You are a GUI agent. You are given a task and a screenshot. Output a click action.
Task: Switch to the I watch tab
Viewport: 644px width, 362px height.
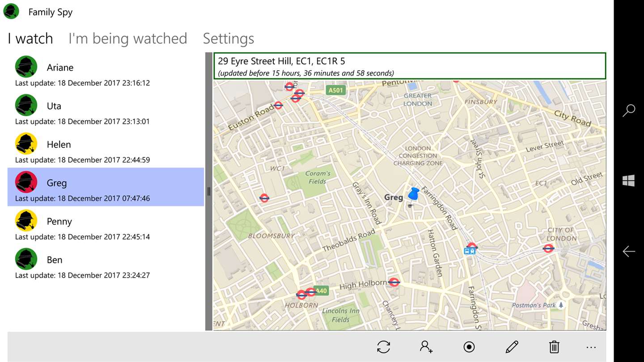coord(30,38)
